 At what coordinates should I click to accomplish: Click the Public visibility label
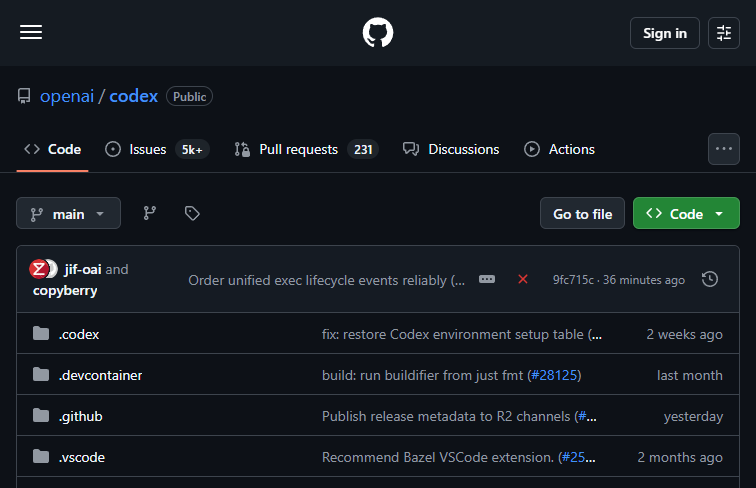(189, 96)
